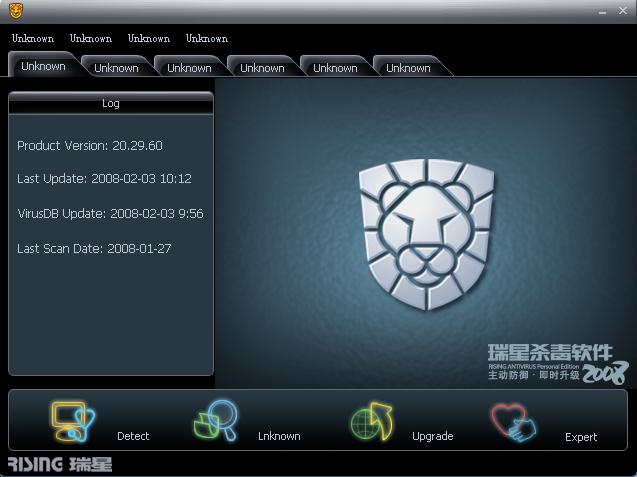
Task: Open the first Unknown menu in the menu bar
Action: (33, 39)
